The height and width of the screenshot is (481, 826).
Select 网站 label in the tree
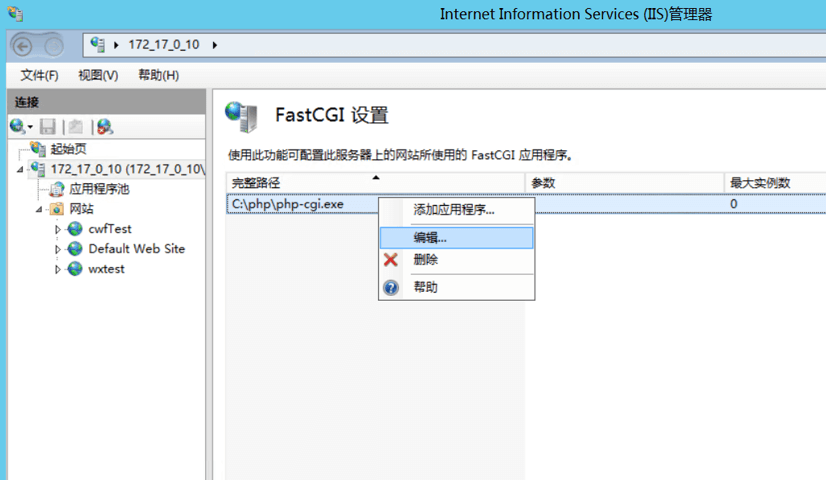(81, 209)
